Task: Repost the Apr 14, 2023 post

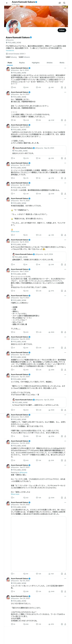Action: pyautogui.click(x=24, y=120)
